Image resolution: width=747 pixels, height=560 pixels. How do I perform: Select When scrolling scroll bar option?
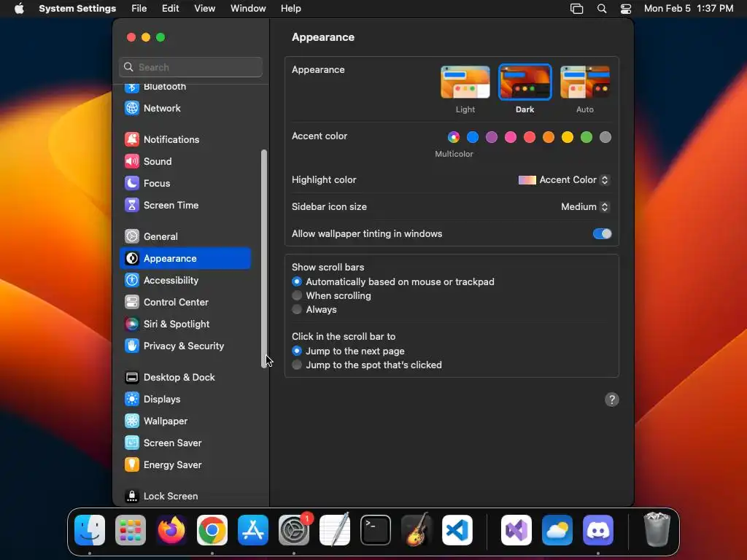[x=297, y=296]
